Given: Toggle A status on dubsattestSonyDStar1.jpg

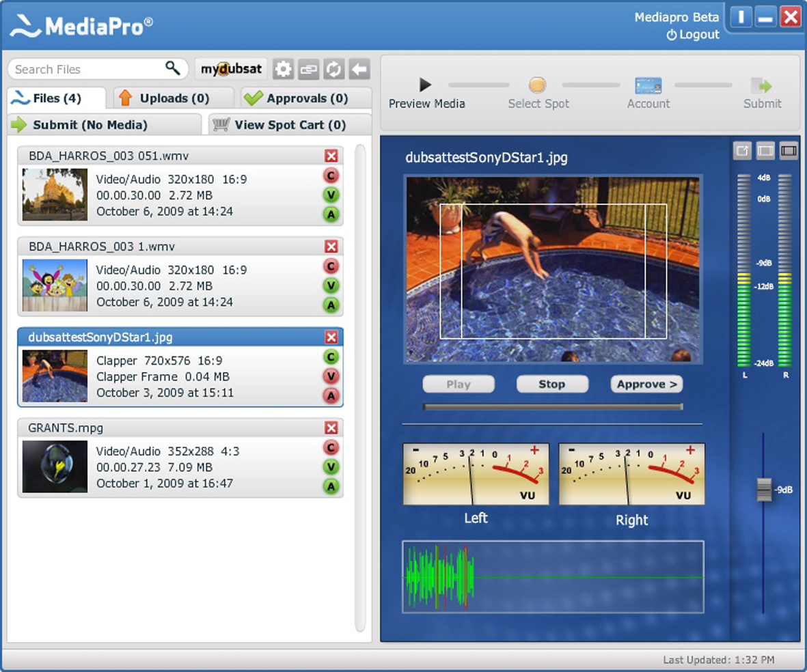Looking at the screenshot, I should [x=331, y=395].
